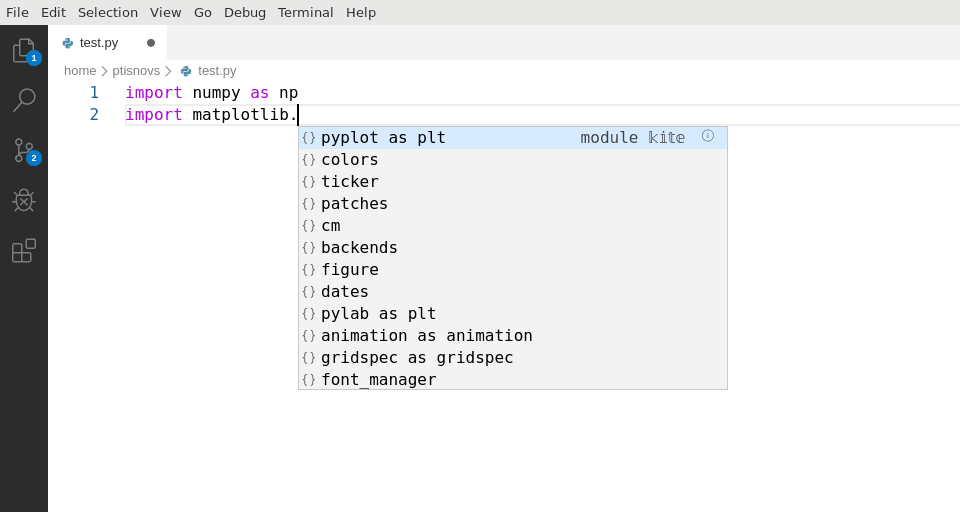Open the Selection menu
Image resolution: width=960 pixels, height=512 pixels.
tap(108, 12)
